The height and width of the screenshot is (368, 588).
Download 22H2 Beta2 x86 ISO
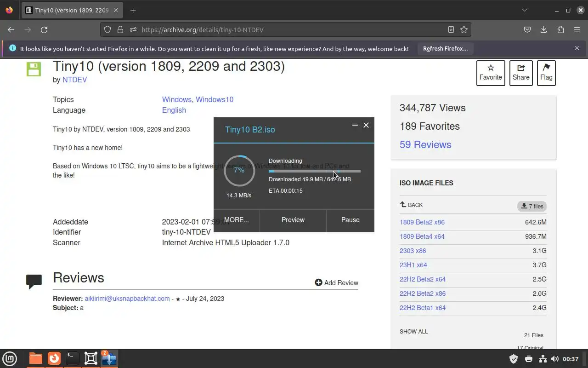pyautogui.click(x=423, y=293)
